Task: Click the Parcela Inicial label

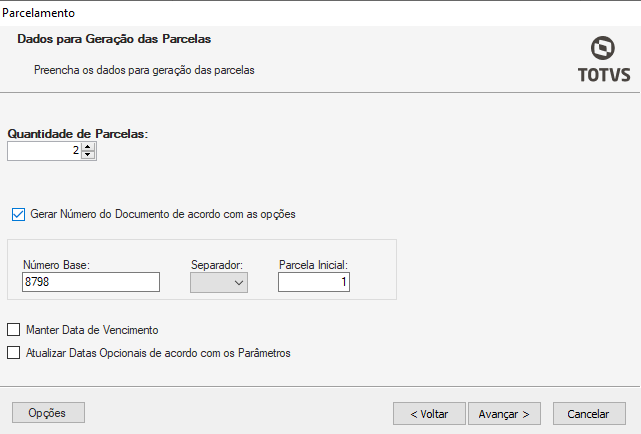Action: [x=313, y=264]
